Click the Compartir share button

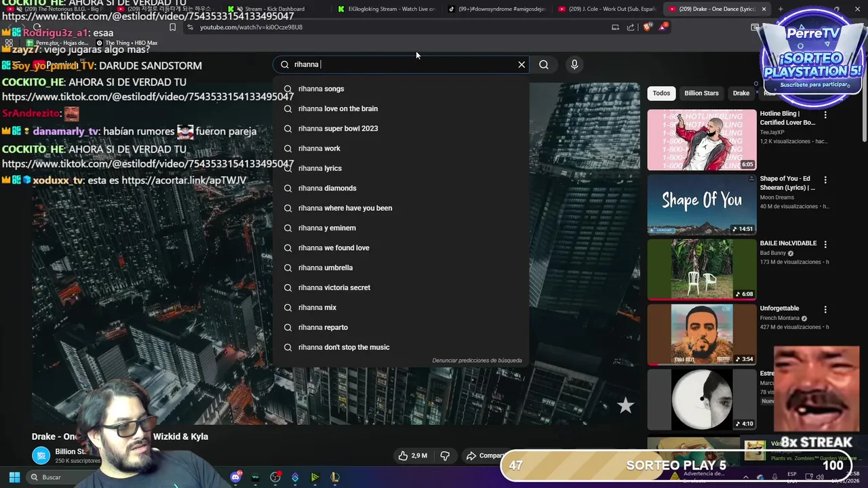click(485, 455)
